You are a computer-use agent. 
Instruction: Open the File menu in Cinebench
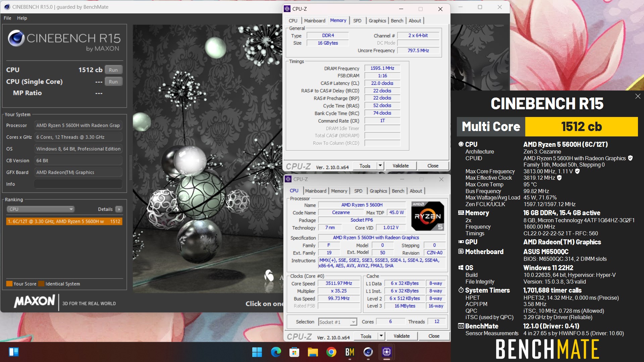coord(7,18)
